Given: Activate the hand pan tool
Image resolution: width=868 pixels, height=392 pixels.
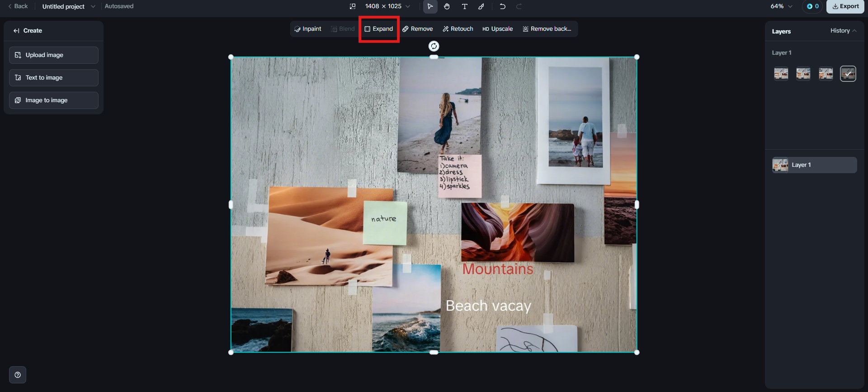Looking at the screenshot, I should click(447, 6).
